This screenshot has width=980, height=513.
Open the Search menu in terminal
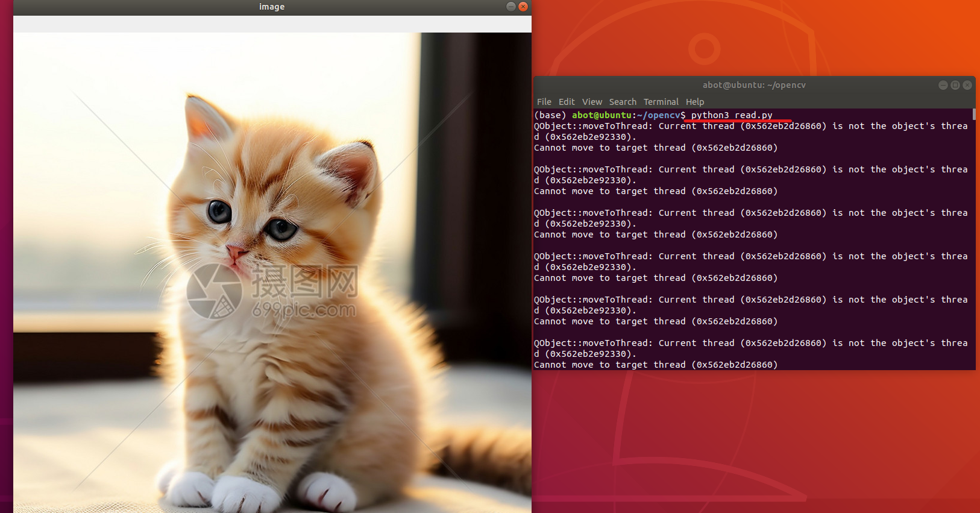click(623, 102)
